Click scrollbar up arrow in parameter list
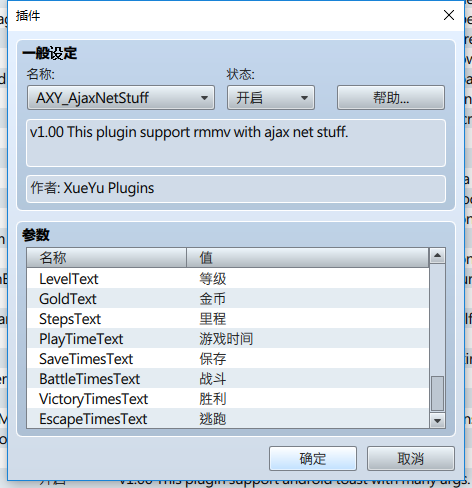Image resolution: width=472 pixels, height=488 pixels. tap(437, 256)
